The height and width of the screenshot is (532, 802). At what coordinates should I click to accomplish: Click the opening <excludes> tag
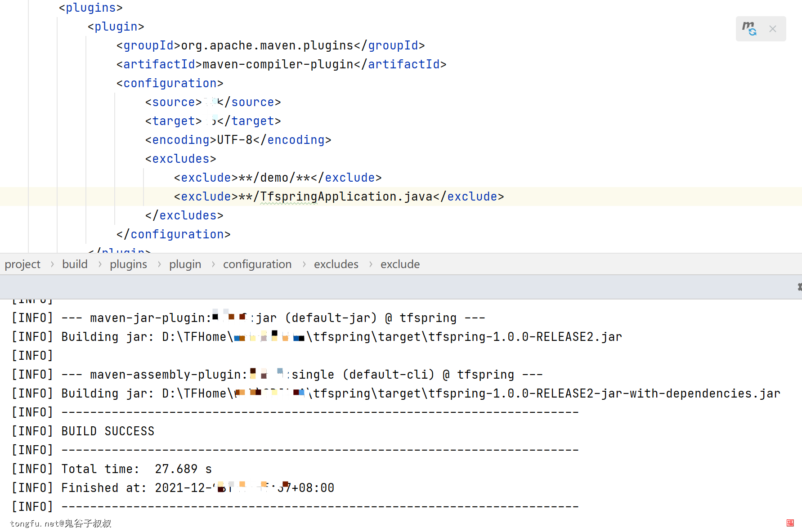[x=180, y=159]
